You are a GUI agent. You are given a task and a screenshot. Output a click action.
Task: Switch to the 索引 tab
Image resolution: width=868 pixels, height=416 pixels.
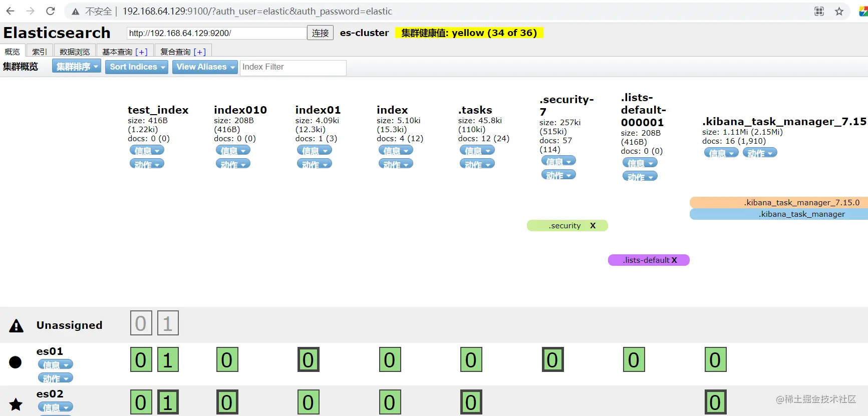39,51
